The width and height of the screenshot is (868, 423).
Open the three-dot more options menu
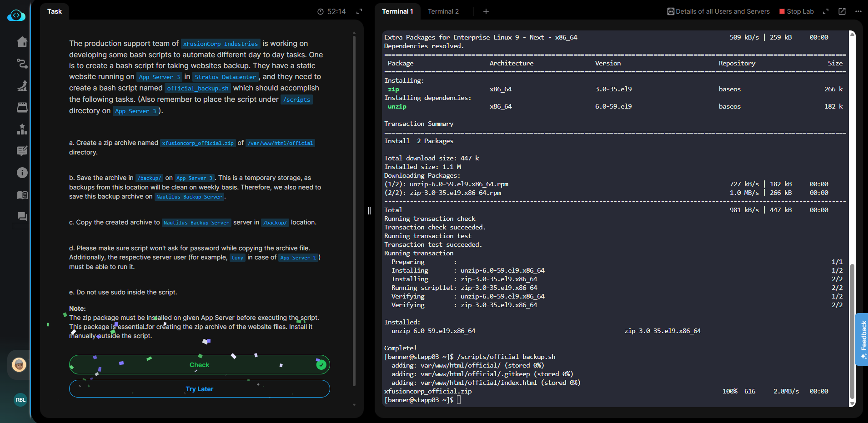click(x=858, y=11)
